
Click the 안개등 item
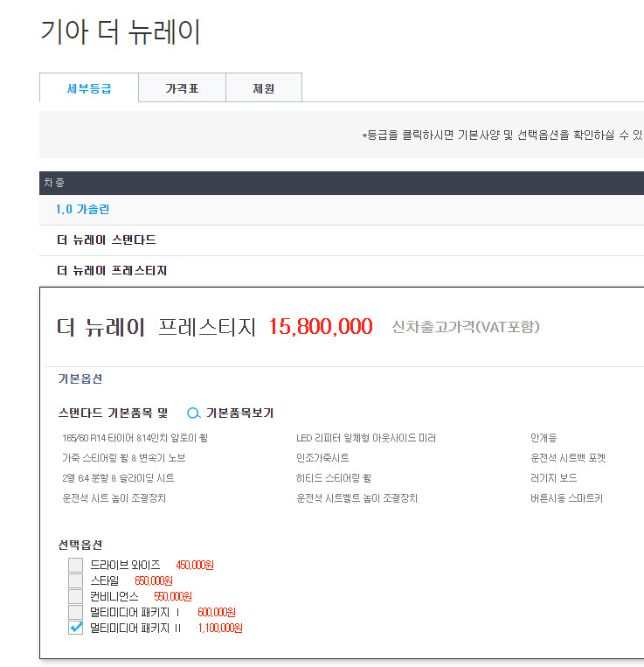[x=544, y=438]
